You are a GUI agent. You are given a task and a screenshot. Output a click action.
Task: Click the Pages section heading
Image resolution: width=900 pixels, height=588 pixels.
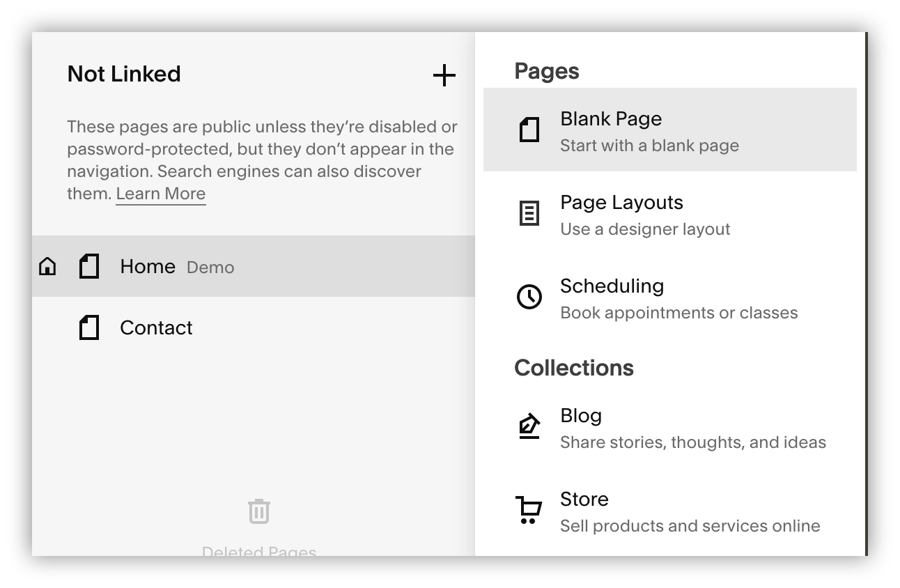coord(547,71)
